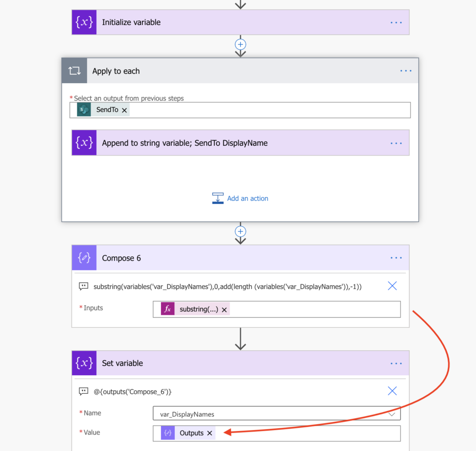476x451 pixels.
Task: Click the Outputs token label
Action: [x=192, y=433]
